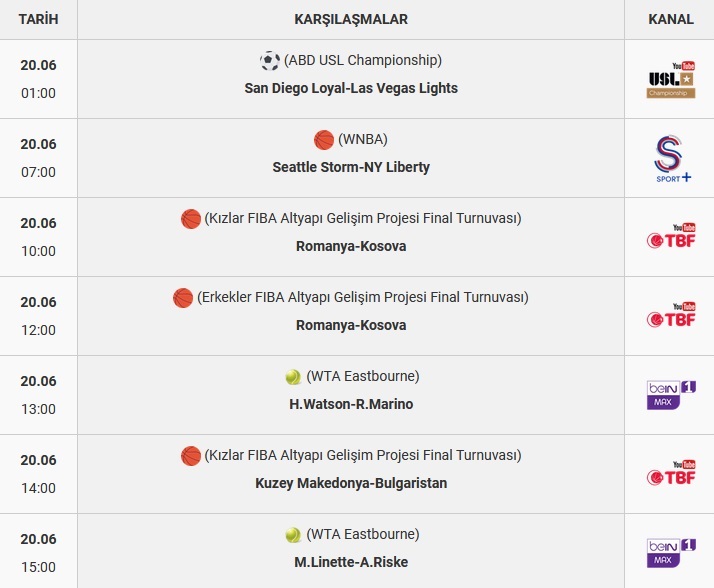
Task: Click beIN Max 1 logo for M.Linette-A.Riske
Action: (x=671, y=552)
